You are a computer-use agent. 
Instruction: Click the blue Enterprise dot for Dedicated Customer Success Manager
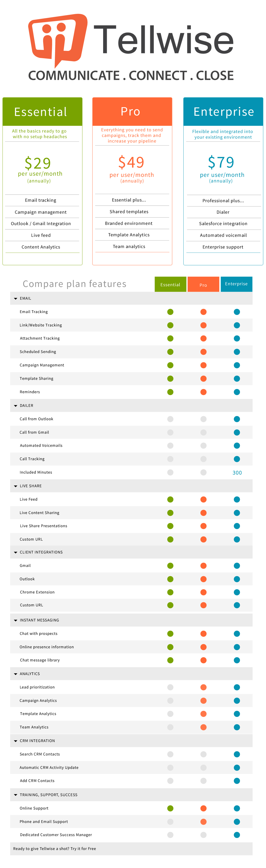pos(237,835)
